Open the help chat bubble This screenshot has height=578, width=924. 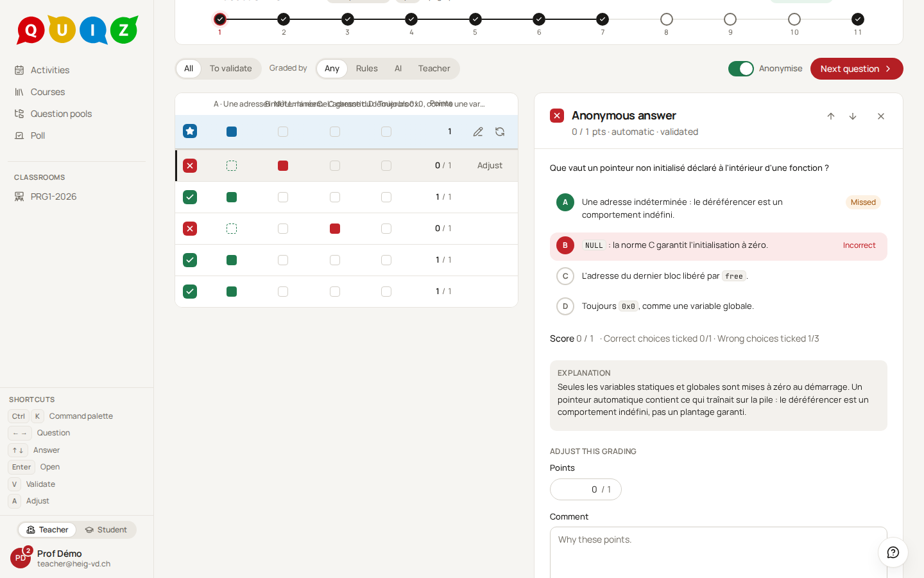pos(893,552)
